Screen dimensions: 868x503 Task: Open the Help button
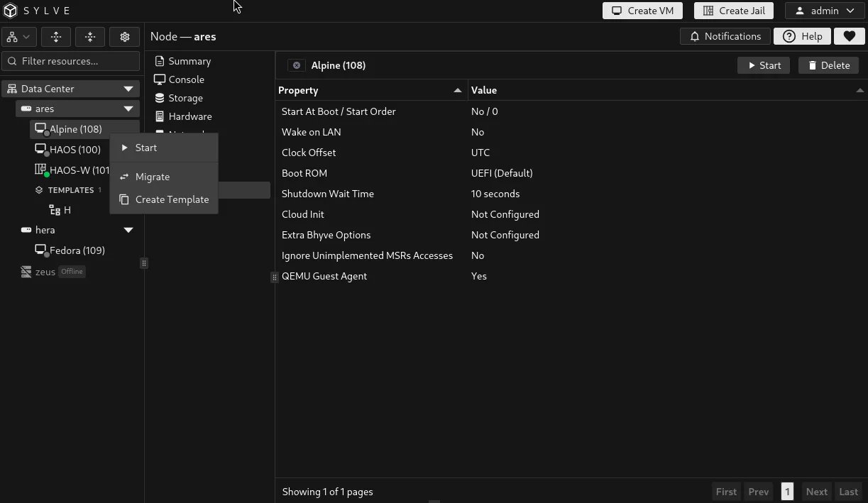(802, 36)
